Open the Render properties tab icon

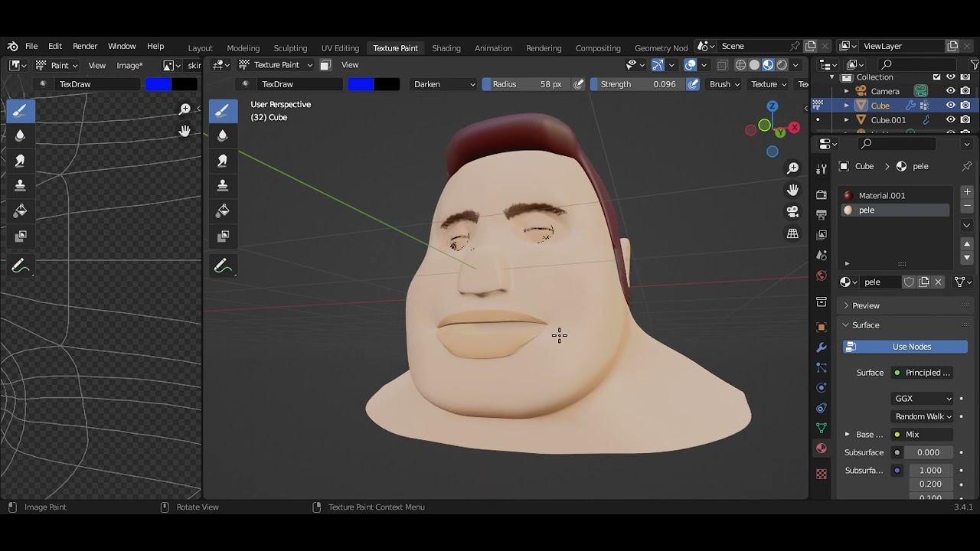[822, 194]
